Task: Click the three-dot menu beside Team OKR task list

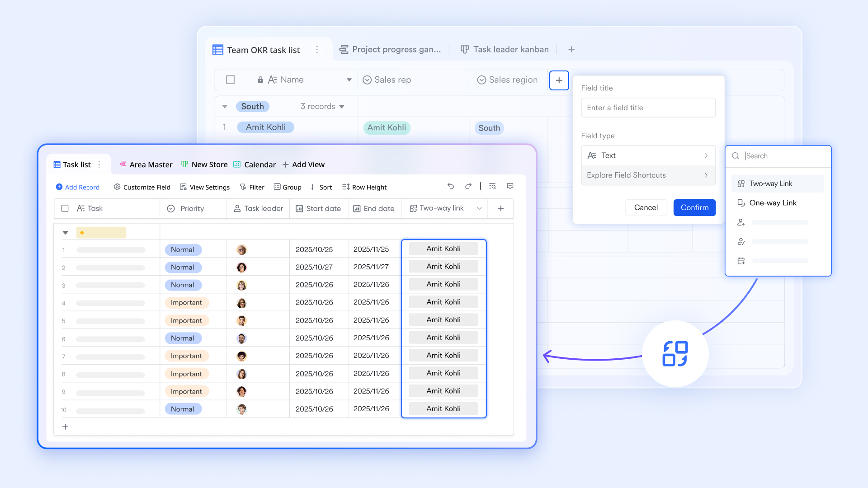Action: [317, 50]
